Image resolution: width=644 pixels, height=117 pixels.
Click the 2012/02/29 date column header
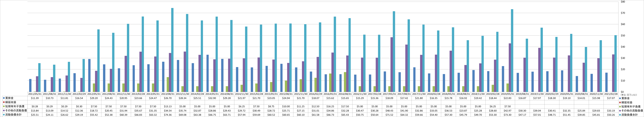(79, 94)
